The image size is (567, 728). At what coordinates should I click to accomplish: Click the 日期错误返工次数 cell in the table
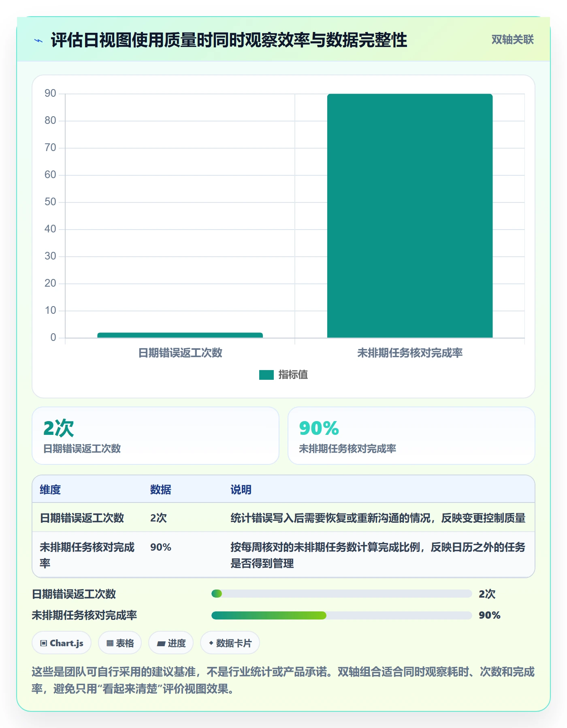click(x=82, y=518)
